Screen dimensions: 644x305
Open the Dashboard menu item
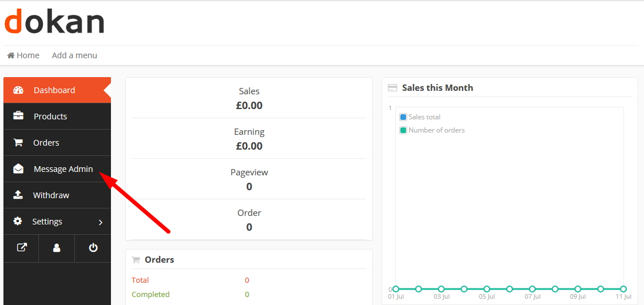click(57, 90)
